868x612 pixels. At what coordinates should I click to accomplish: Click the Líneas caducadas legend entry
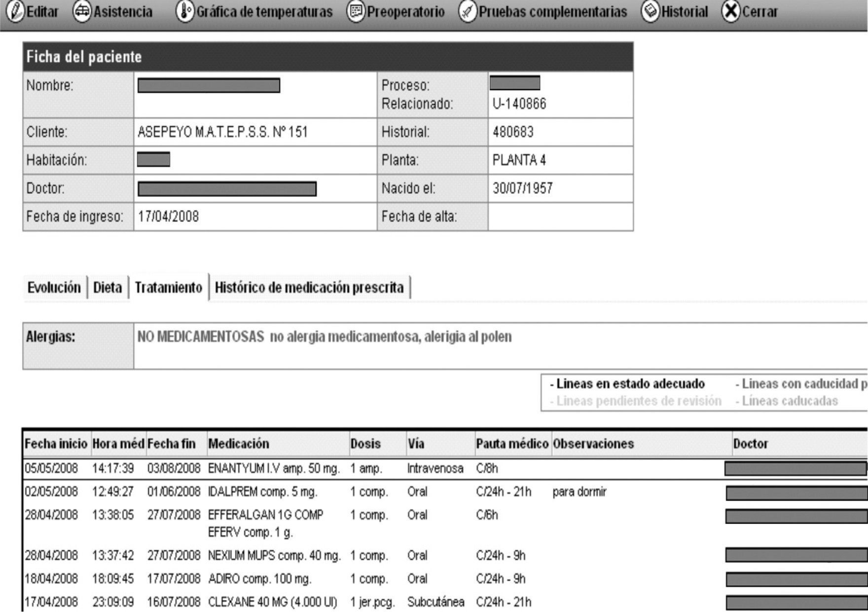tap(789, 401)
